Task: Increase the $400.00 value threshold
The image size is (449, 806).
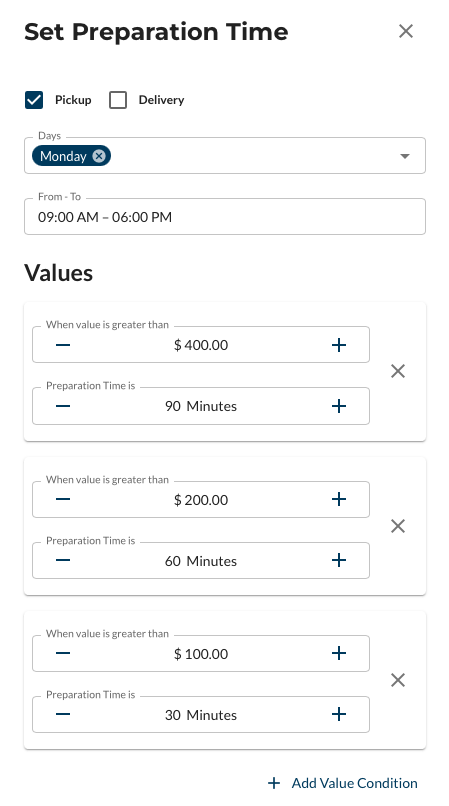Action: tap(338, 345)
